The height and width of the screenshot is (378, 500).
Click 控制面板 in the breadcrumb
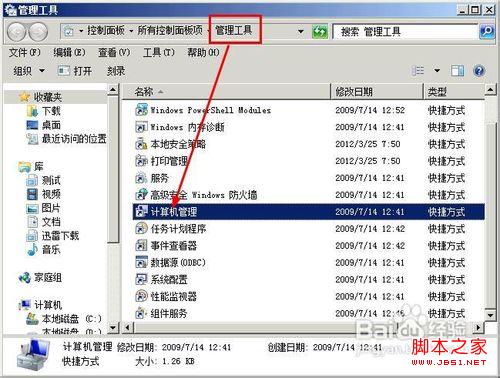106,31
